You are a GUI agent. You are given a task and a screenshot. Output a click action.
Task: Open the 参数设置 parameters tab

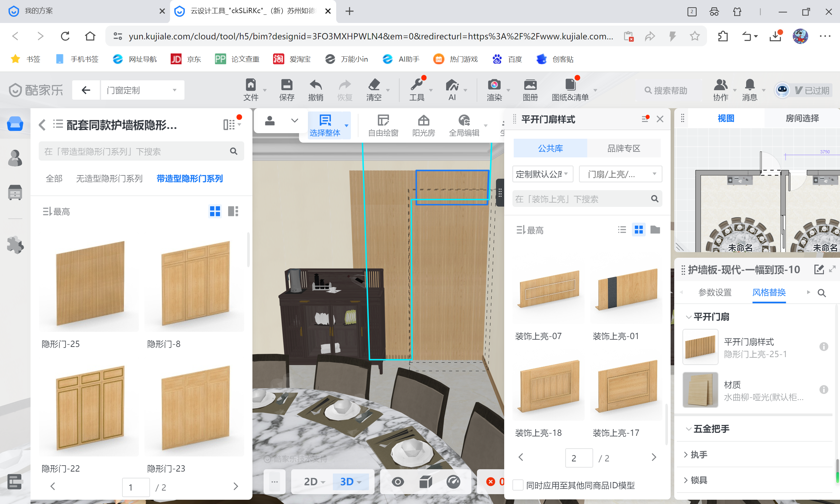pyautogui.click(x=715, y=292)
